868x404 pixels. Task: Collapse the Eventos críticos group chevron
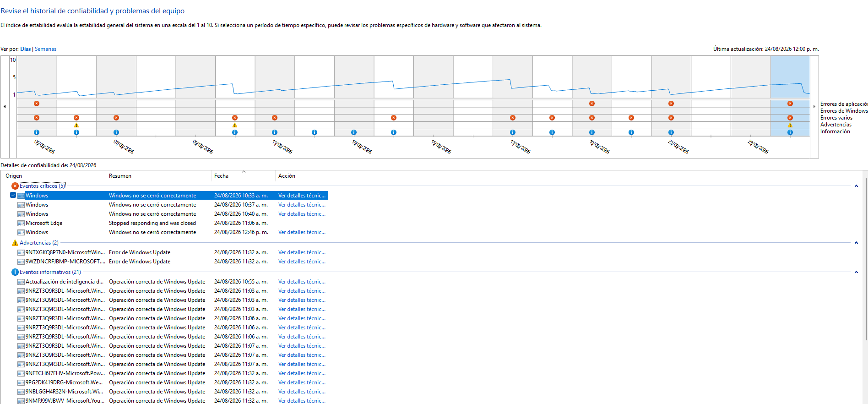coord(856,186)
